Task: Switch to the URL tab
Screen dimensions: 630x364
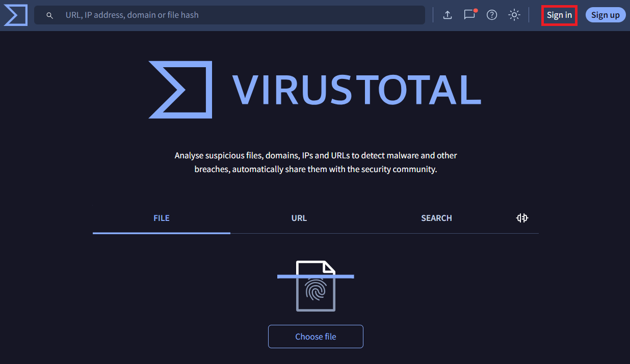Action: pos(299,218)
